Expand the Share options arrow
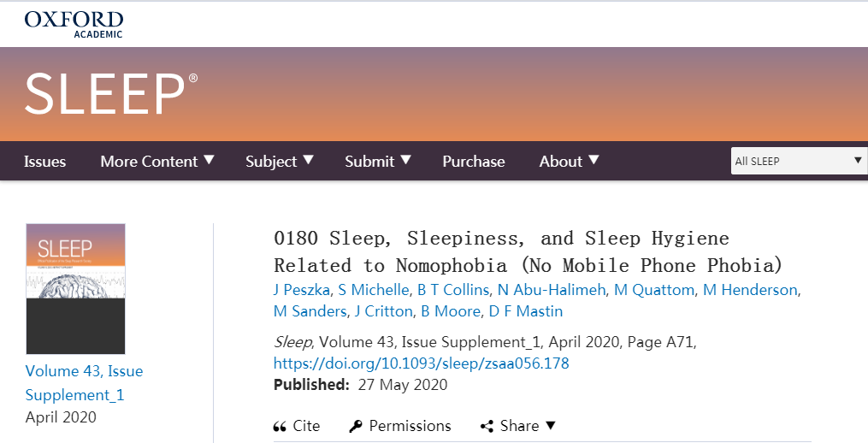Screen dimensions: 868x443 tap(551, 425)
